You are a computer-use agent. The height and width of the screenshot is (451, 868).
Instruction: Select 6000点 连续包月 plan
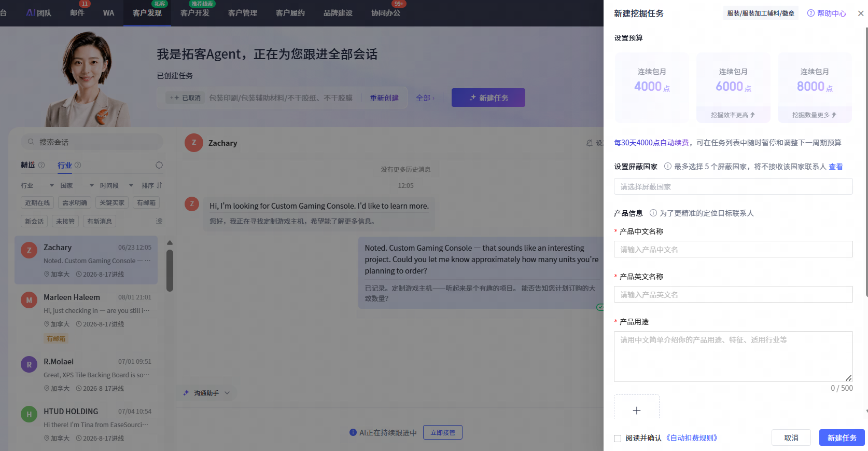(733, 88)
